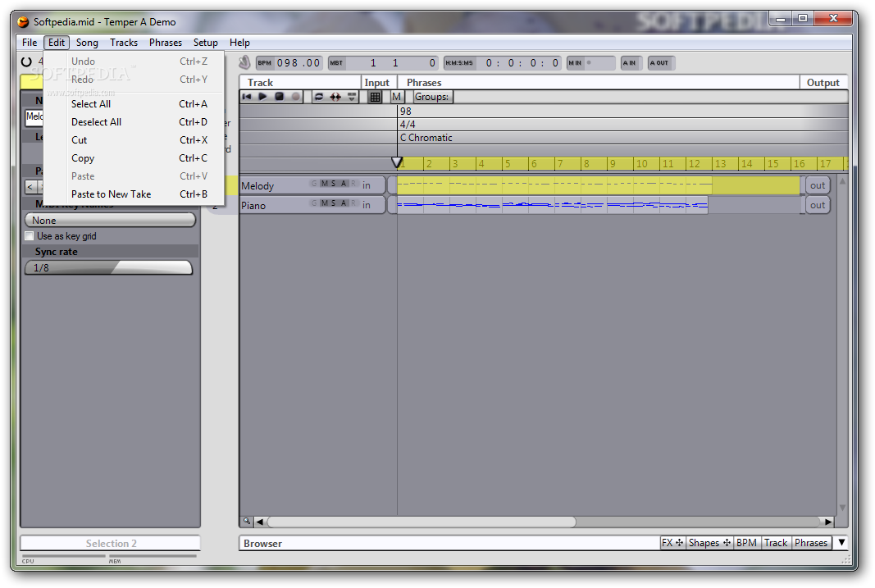Choose Select All from Edit menu
Image resolution: width=875 pixels, height=588 pixels.
coord(134,104)
